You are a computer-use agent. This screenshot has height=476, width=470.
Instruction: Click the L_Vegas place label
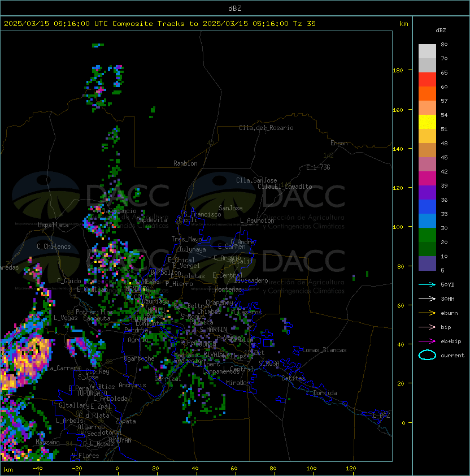coord(66,318)
